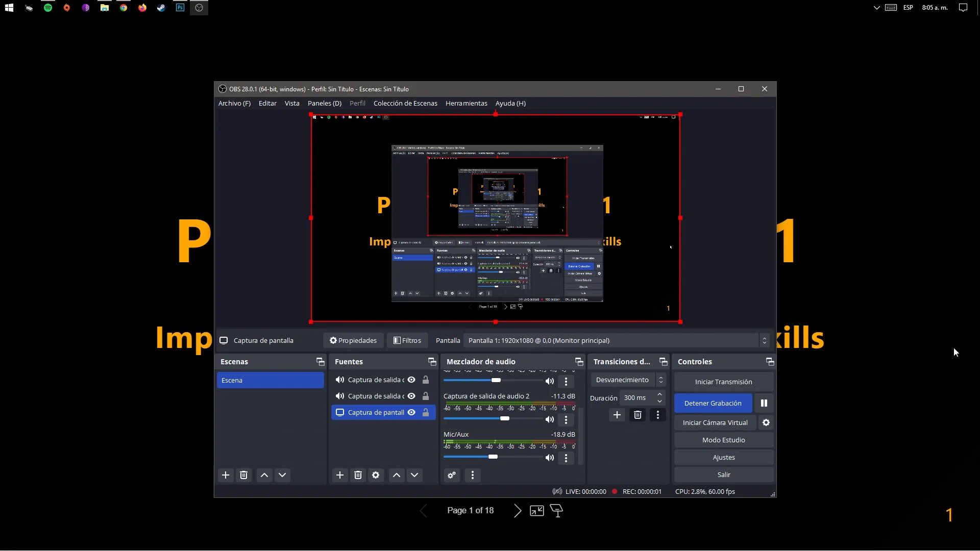Hide the Captura de pantalla source
This screenshot has width=980, height=551.
click(411, 412)
